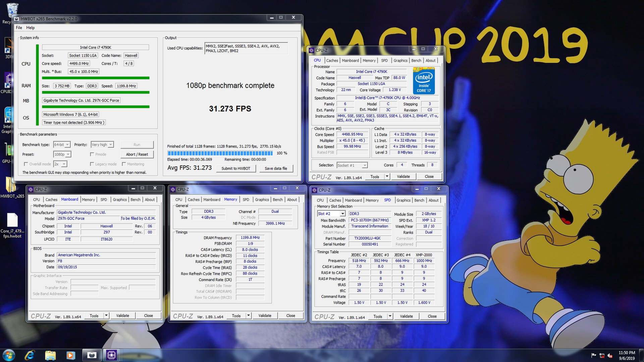Screen dimensions: 644x362
Task: Click the NB Frequency 3999.1 MHz value
Action: (x=275, y=223)
